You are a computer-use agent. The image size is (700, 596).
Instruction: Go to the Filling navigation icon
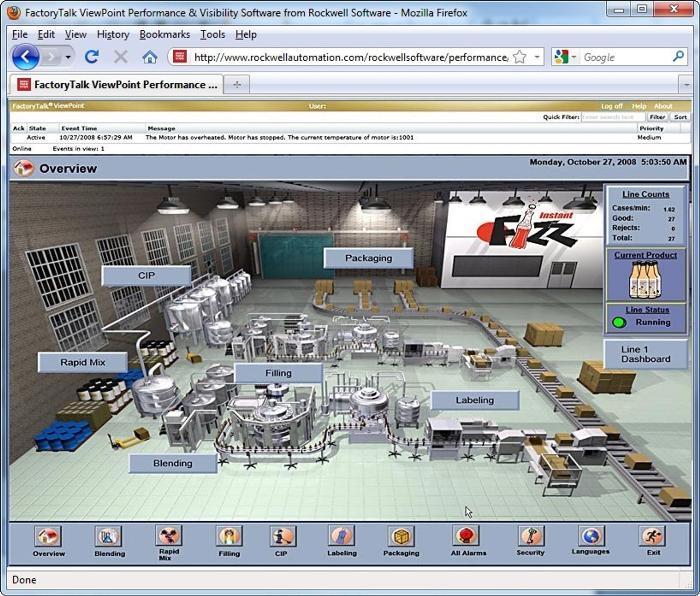tap(229, 536)
